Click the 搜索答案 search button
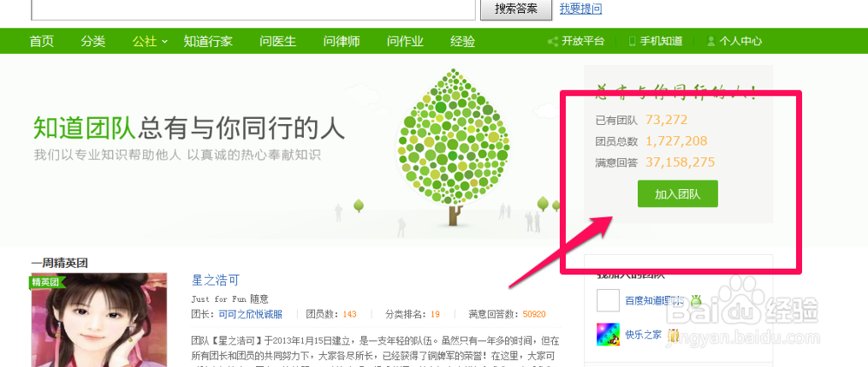Image resolution: width=868 pixels, height=367 pixels. 516,10
